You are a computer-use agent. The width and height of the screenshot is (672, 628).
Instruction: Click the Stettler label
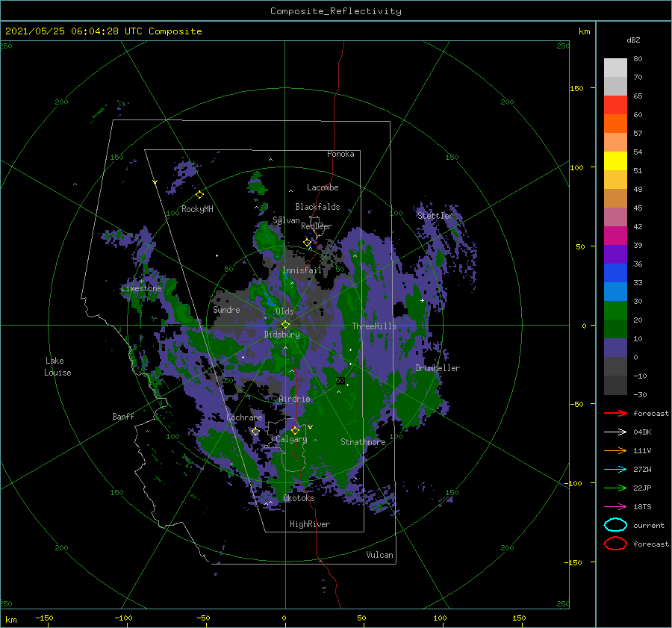pos(435,216)
